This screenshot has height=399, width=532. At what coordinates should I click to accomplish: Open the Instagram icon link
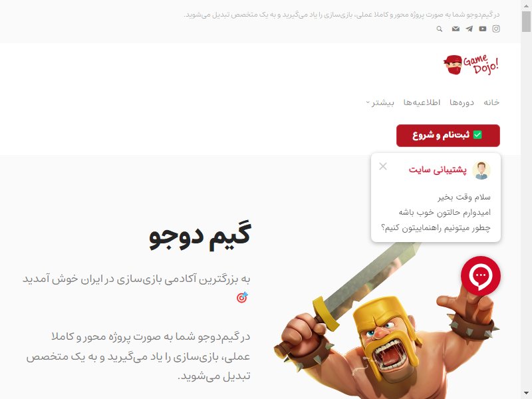[496, 29]
